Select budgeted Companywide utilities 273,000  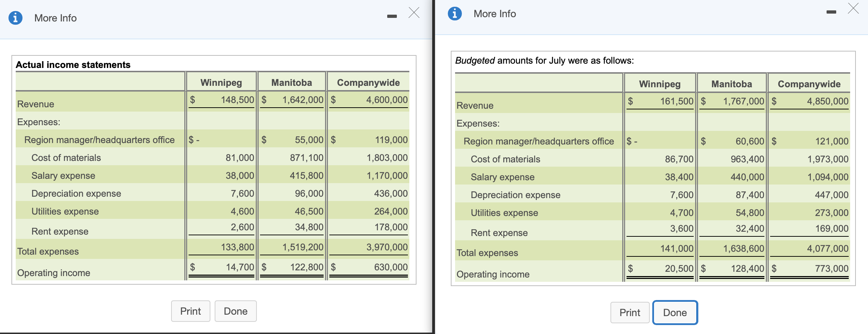(x=832, y=213)
